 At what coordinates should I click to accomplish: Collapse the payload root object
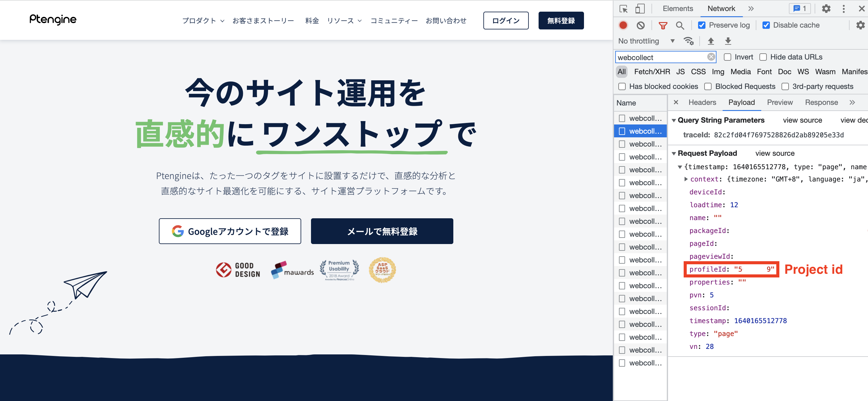(x=680, y=167)
